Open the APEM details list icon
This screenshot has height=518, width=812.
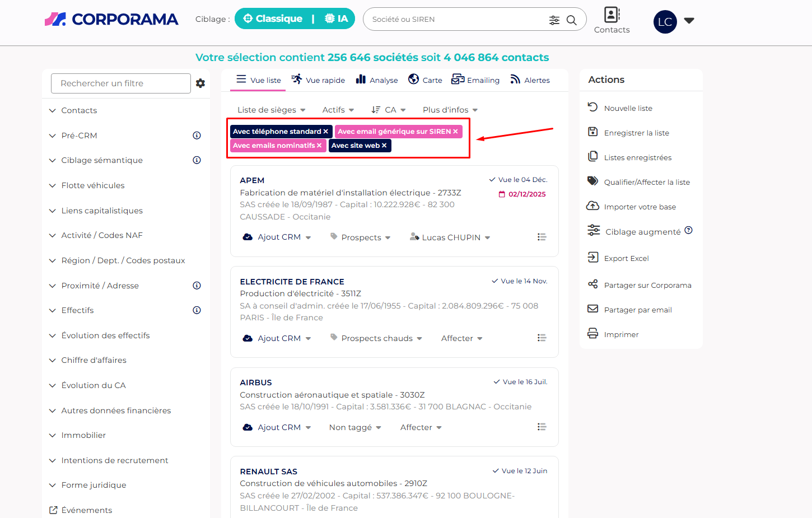point(542,237)
